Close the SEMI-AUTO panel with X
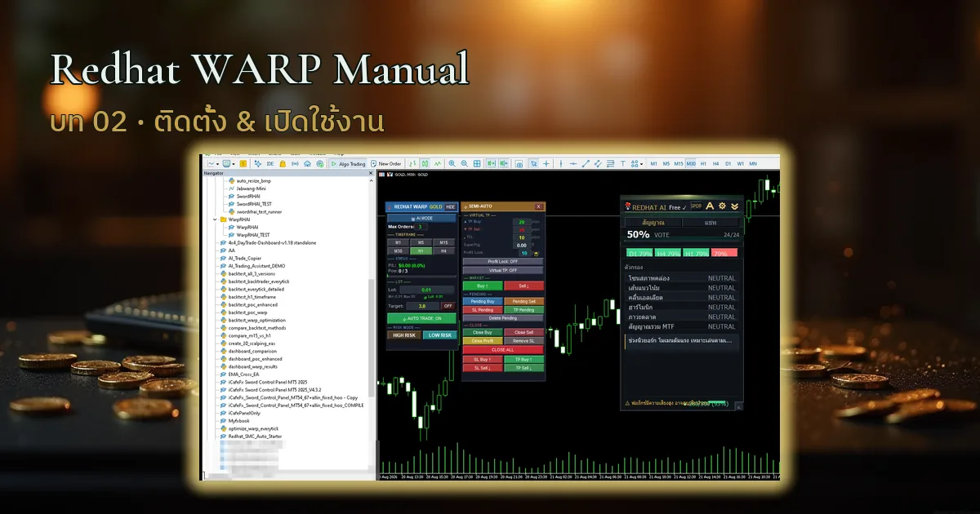Image resolution: width=980 pixels, height=514 pixels. pos(539,206)
